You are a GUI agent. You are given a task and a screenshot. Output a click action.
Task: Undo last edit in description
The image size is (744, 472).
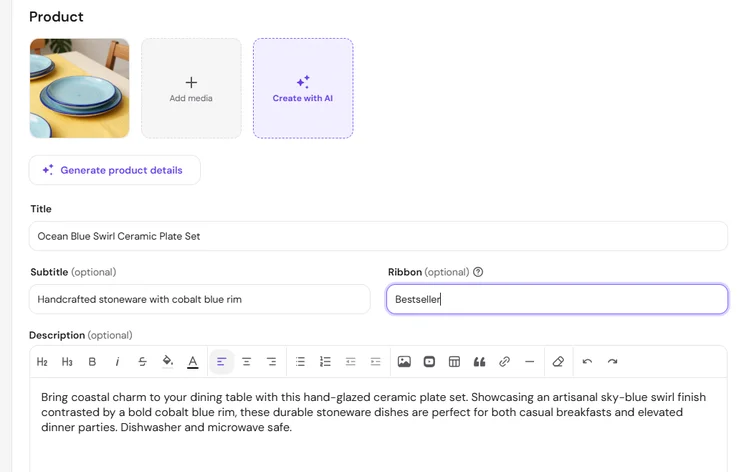587,362
